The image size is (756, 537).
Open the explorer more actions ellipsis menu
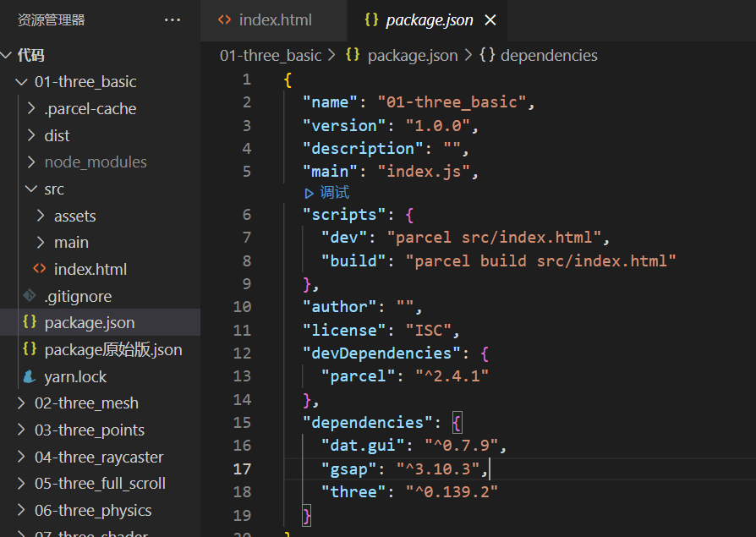pyautogui.click(x=173, y=20)
